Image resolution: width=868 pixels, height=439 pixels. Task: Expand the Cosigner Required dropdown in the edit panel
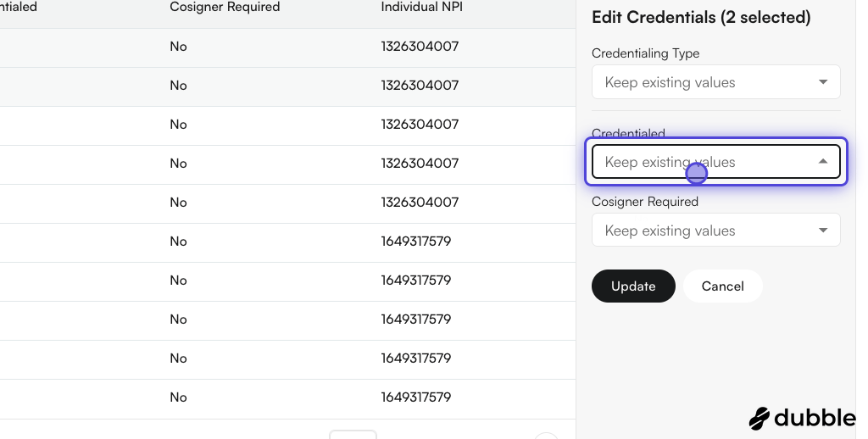[x=715, y=230]
